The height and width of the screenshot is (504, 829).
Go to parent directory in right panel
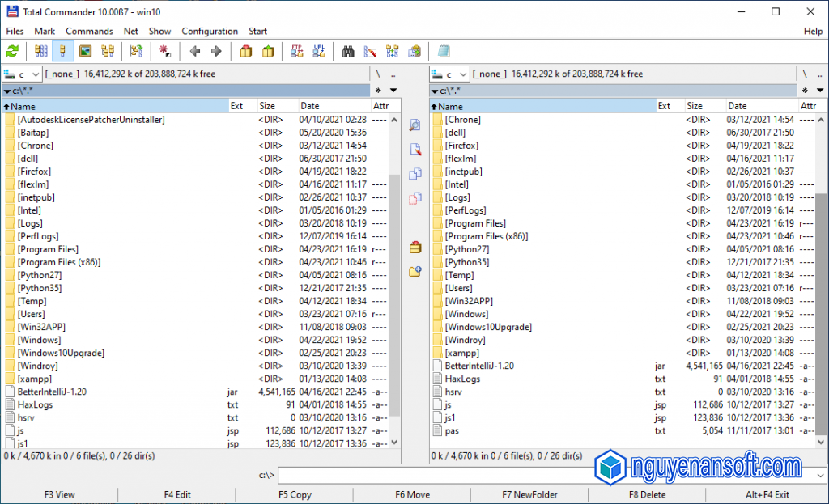tap(820, 74)
